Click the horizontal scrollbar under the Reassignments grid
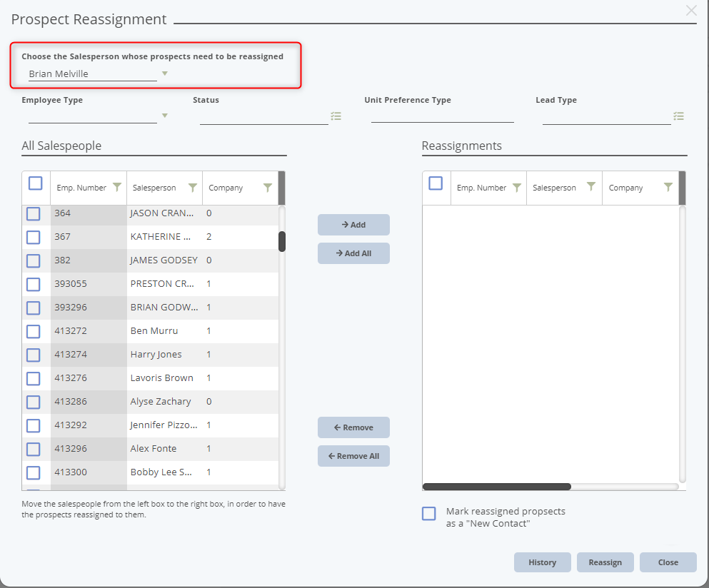 [x=496, y=486]
